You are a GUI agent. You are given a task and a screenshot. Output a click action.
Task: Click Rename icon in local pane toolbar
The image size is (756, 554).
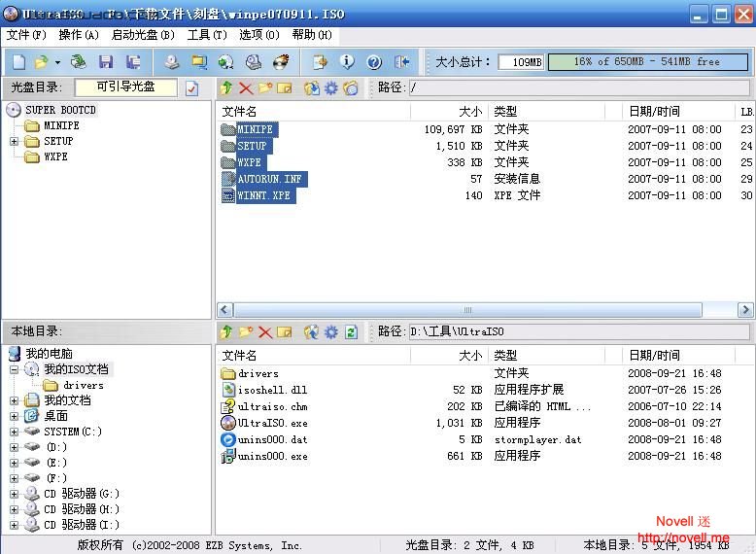pos(285,331)
